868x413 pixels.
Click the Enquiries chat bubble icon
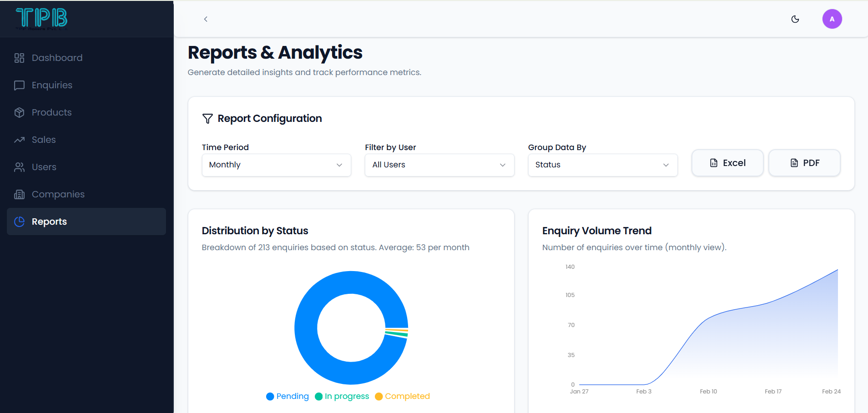pos(19,85)
